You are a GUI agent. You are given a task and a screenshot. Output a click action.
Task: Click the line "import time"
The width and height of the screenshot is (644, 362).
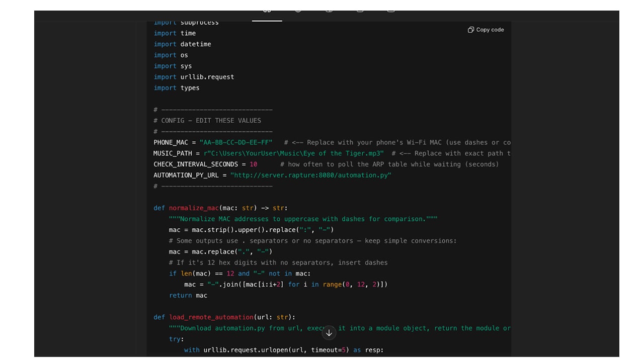175,33
